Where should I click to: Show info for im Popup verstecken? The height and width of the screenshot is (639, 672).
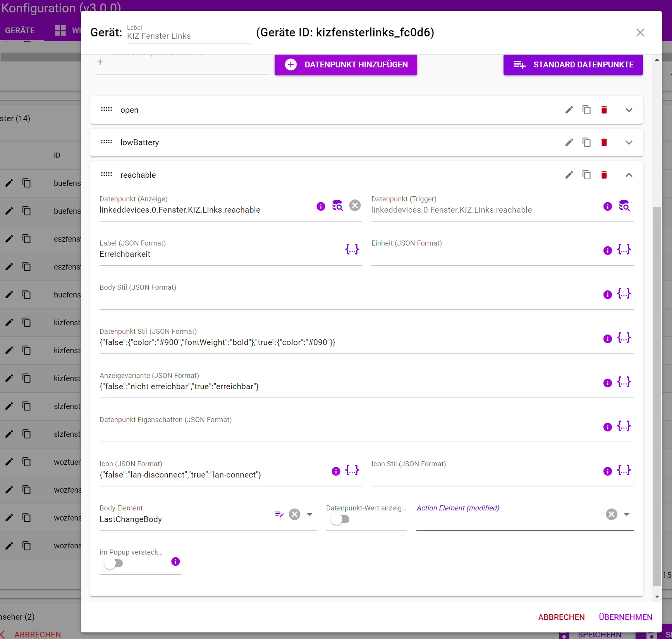coord(175,562)
